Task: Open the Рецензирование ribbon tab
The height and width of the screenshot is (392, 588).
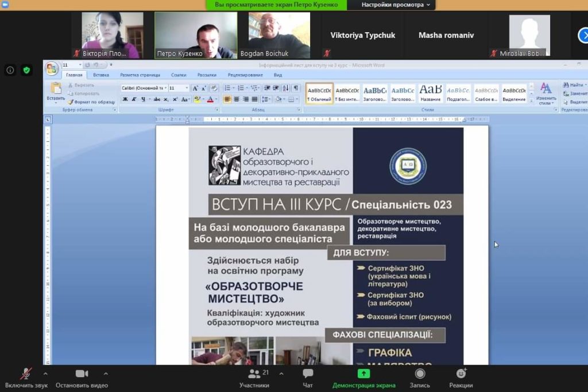Action: point(245,75)
